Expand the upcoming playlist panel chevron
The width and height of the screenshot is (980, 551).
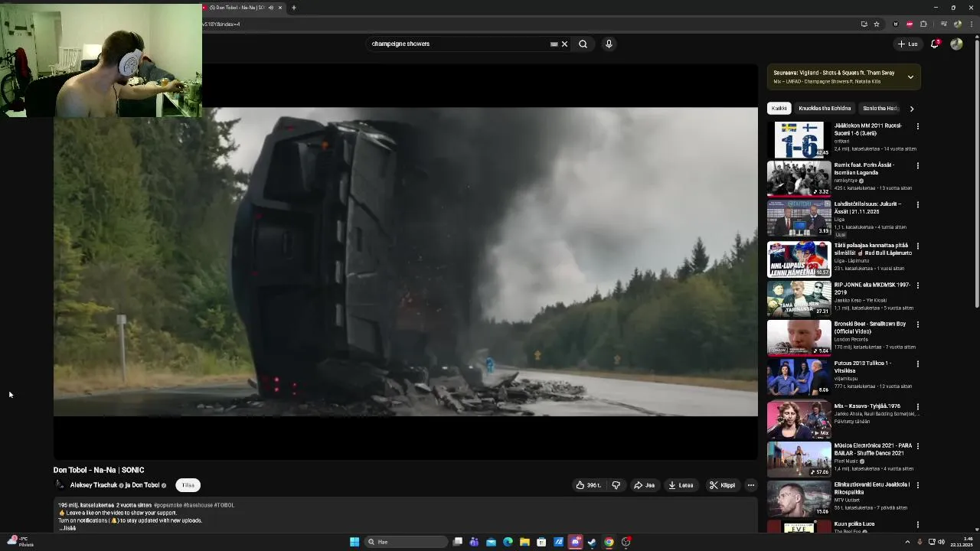910,77
